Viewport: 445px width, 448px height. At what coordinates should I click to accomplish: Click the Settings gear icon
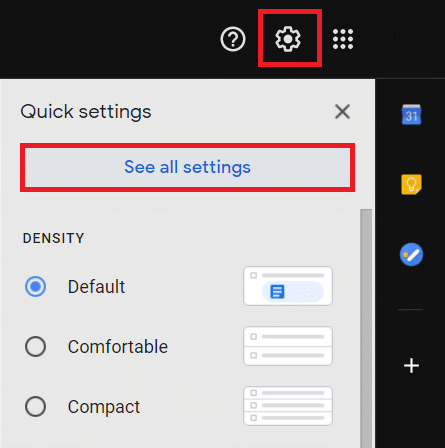(x=288, y=39)
